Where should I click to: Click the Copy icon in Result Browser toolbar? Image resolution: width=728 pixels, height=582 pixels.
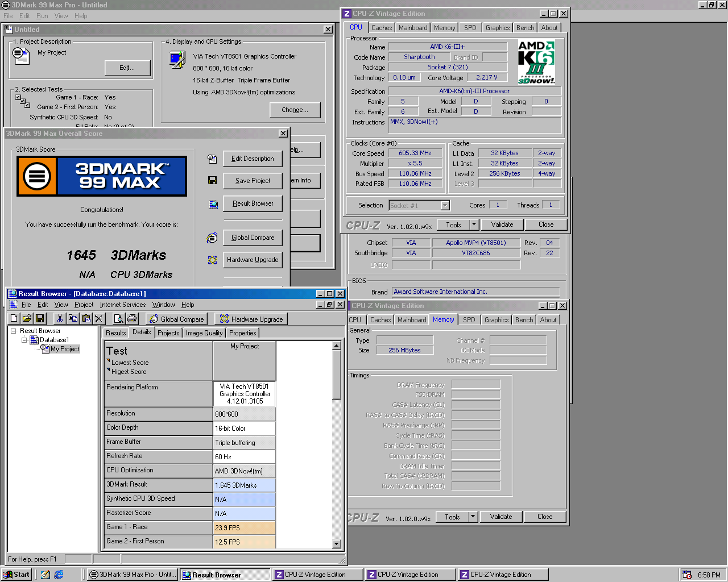click(x=73, y=319)
